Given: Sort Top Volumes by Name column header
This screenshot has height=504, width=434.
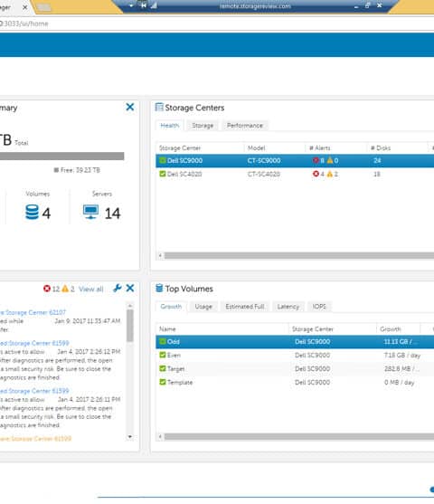Looking at the screenshot, I should (x=222, y=328).
